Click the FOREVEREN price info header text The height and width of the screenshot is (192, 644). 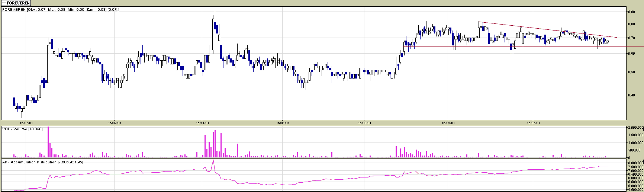[61, 10]
